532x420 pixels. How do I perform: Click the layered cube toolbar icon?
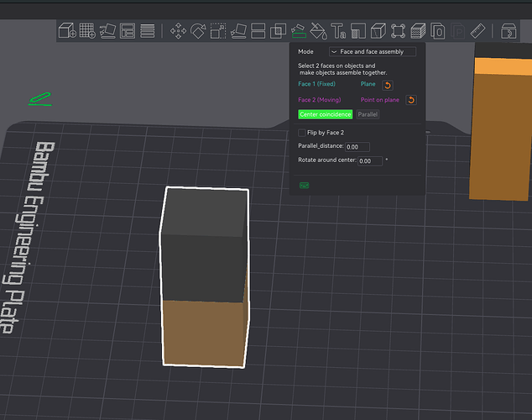[x=418, y=31]
